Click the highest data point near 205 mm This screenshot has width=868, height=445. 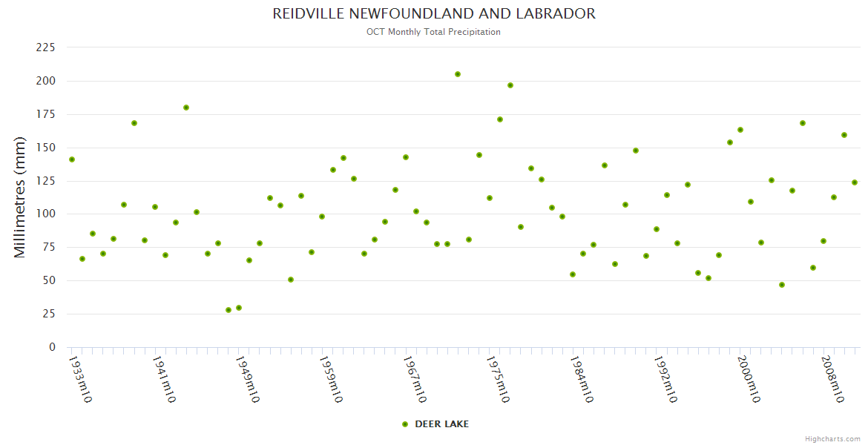point(458,74)
